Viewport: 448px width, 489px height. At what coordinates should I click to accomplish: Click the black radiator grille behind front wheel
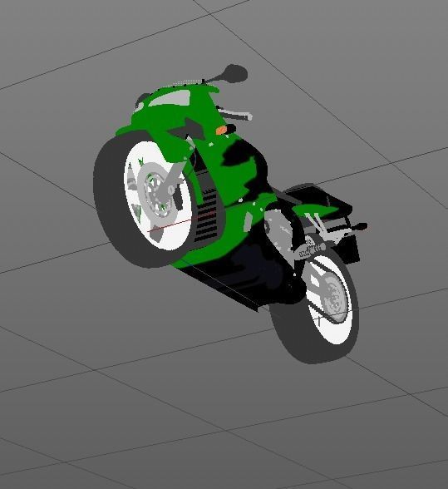click(206, 215)
